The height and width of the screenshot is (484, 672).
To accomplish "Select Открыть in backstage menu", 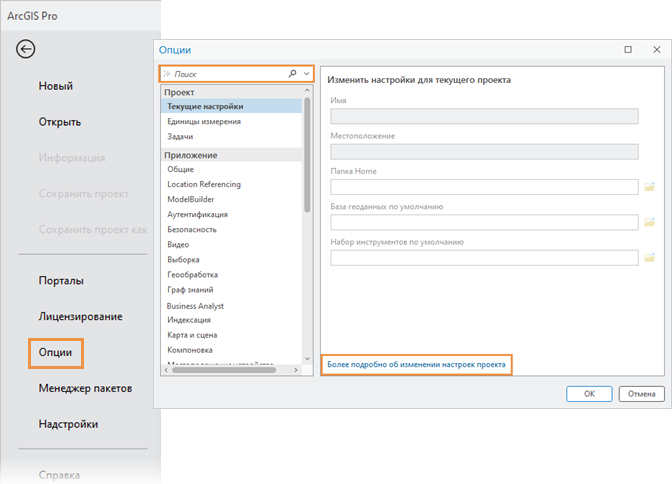I will coord(60,122).
